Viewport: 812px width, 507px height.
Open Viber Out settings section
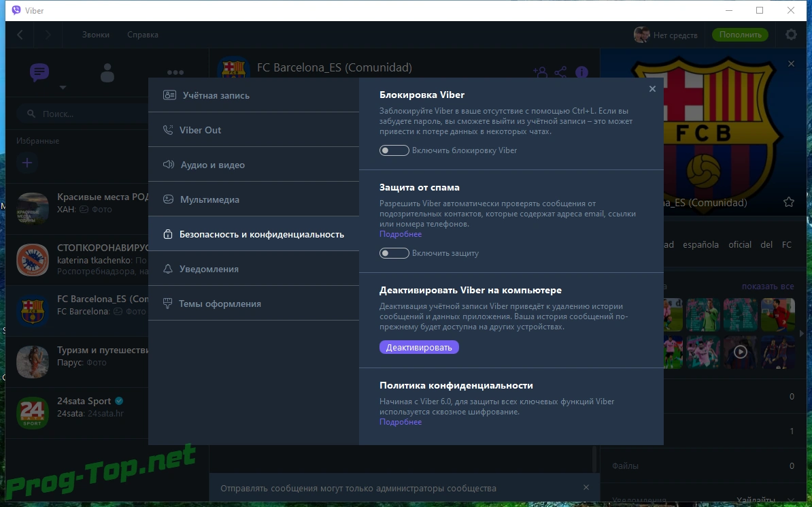coord(254,129)
